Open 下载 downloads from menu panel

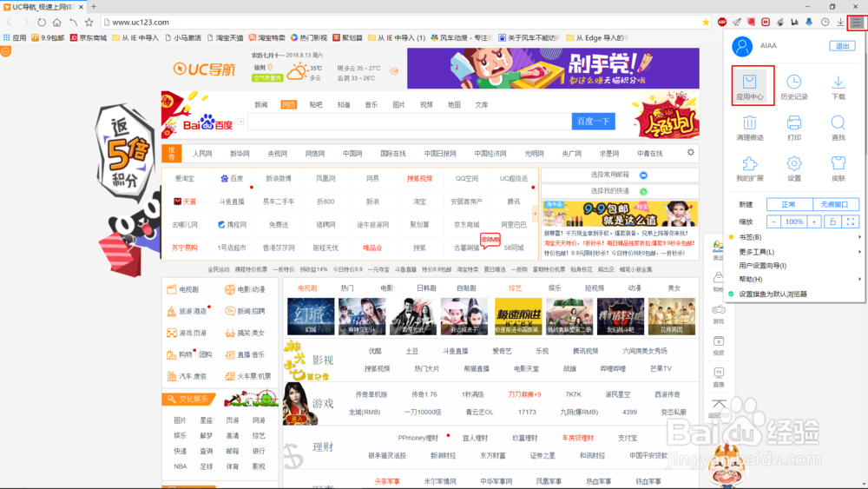(x=838, y=88)
